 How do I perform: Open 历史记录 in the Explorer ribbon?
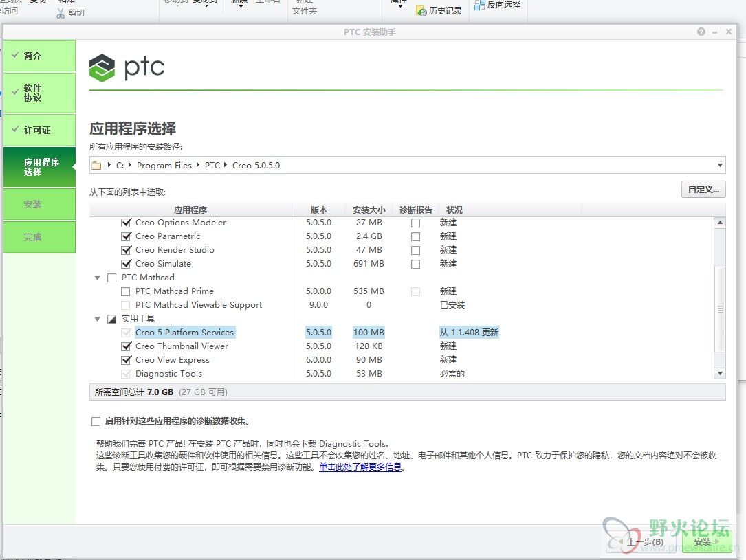tap(439, 11)
